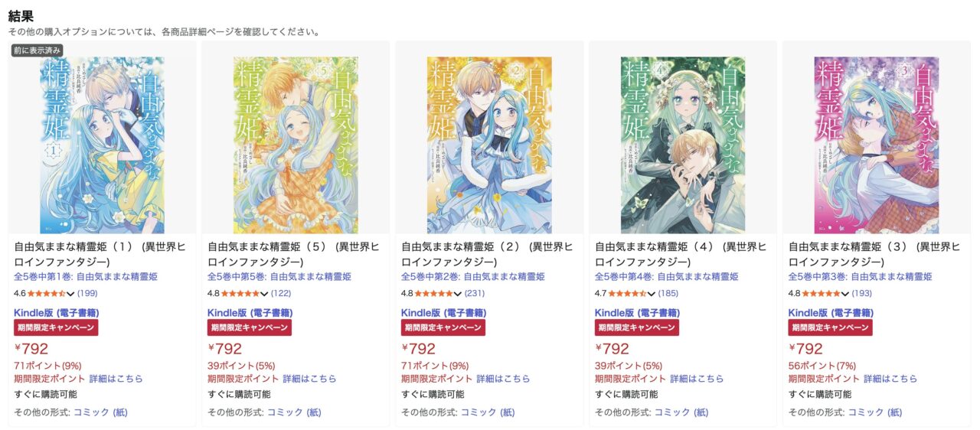The image size is (980, 430).
Task: Open the volume 4 cover thumbnail
Action: [x=683, y=145]
